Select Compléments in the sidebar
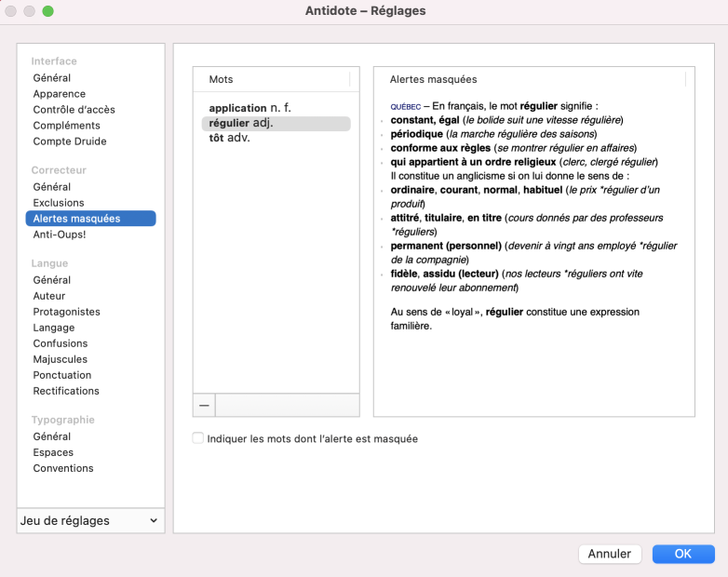The width and height of the screenshot is (728, 577). [x=66, y=126]
